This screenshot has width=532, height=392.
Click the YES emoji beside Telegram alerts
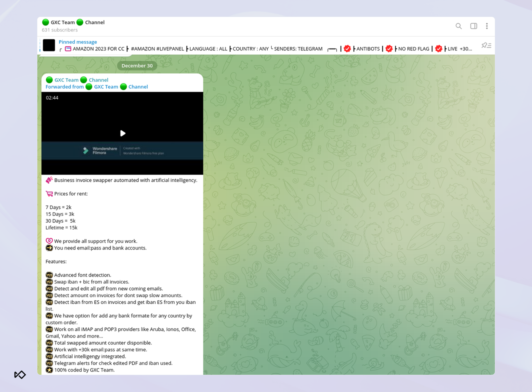pos(49,363)
